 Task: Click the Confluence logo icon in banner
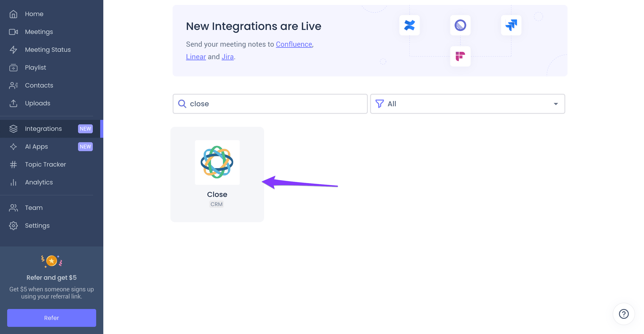(409, 25)
